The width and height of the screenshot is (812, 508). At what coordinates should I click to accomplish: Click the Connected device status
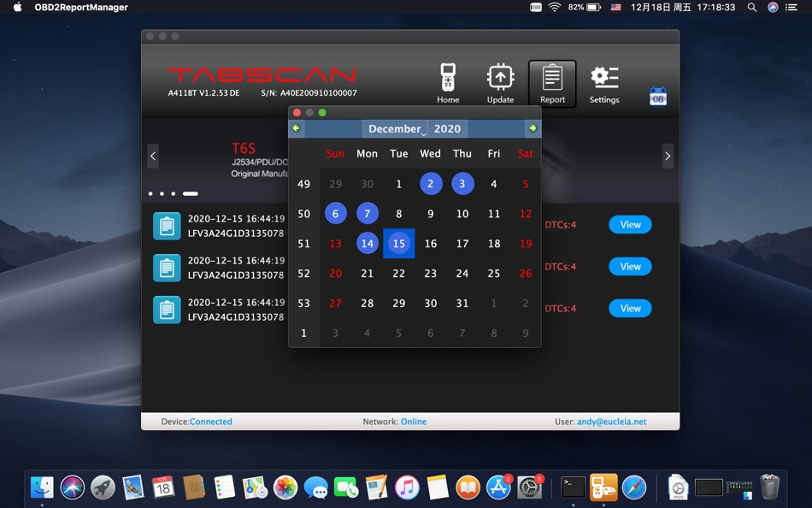pyautogui.click(x=211, y=422)
